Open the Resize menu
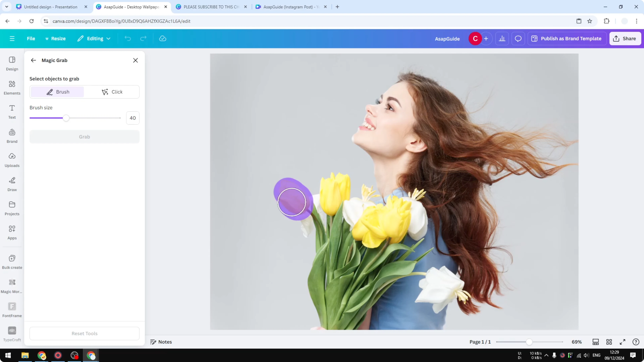 [55, 38]
